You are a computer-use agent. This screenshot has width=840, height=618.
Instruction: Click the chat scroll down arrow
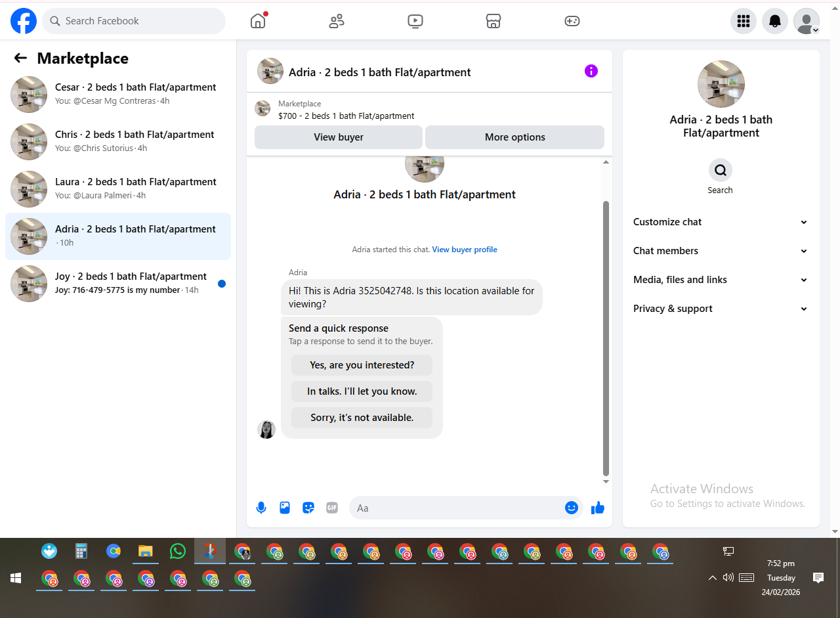pyautogui.click(x=606, y=482)
